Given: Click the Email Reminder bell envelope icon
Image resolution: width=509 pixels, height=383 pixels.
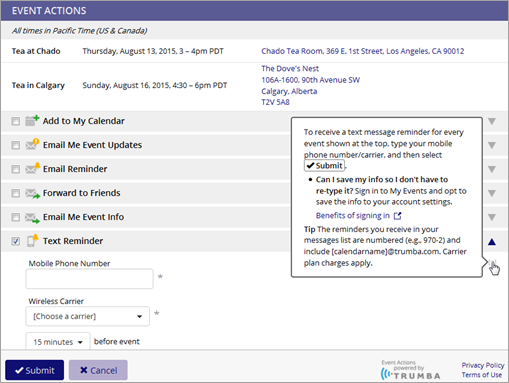Looking at the screenshot, I should [33, 168].
